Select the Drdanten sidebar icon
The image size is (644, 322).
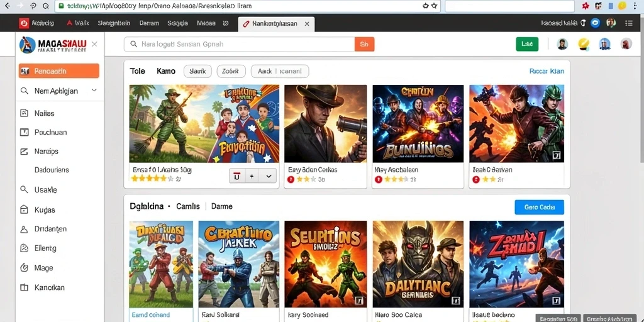(25, 229)
